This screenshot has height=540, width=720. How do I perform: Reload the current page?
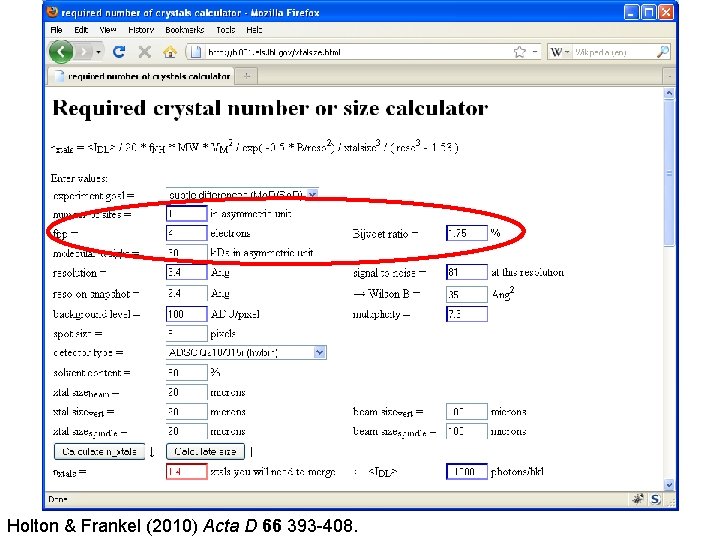click(119, 52)
